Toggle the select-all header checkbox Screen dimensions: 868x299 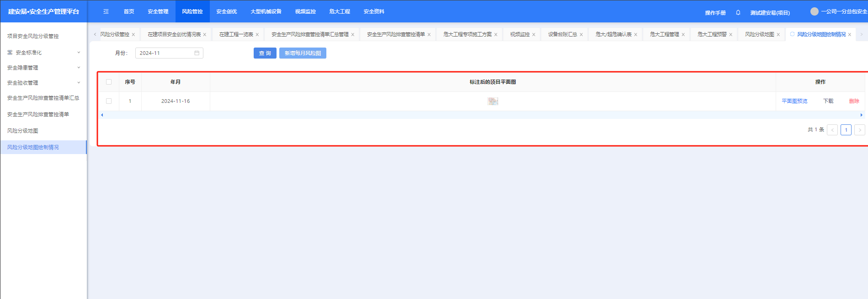click(x=109, y=82)
